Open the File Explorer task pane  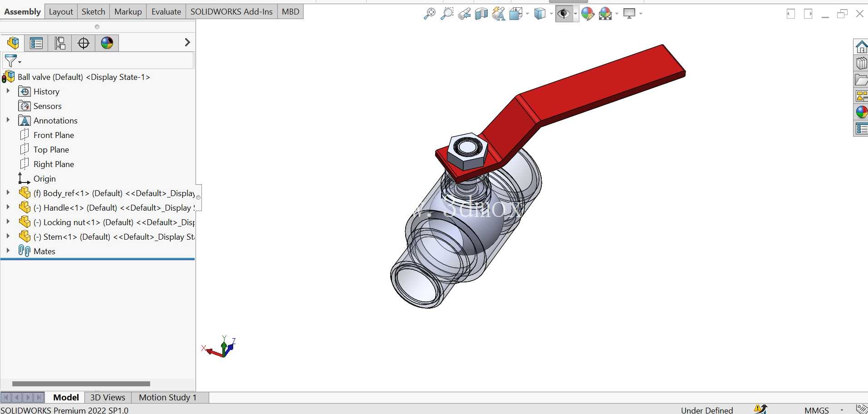pyautogui.click(x=861, y=79)
